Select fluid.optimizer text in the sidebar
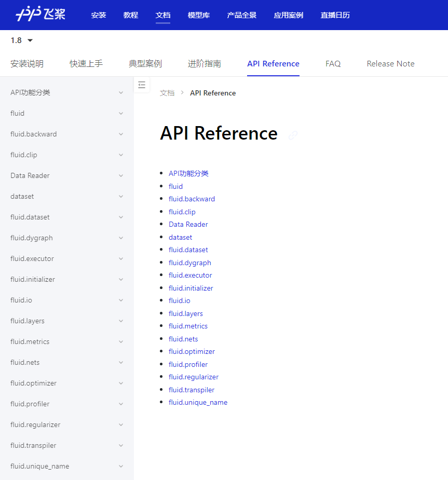 (x=33, y=383)
